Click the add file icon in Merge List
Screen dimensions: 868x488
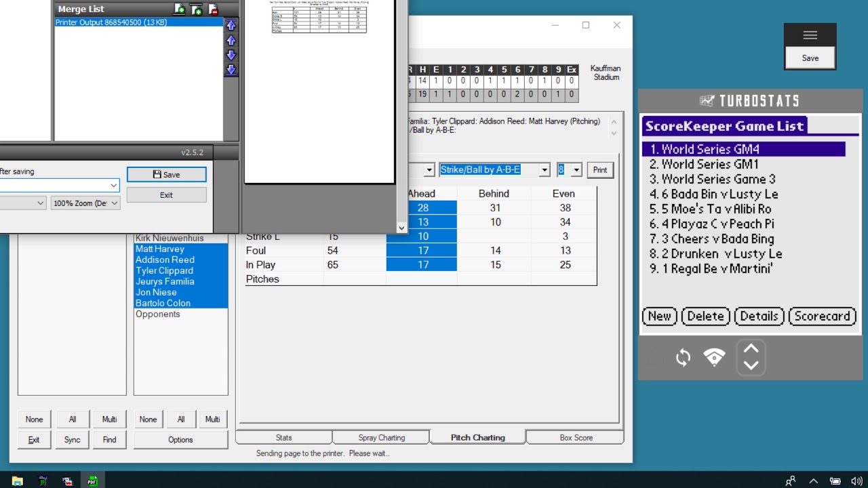click(x=179, y=9)
